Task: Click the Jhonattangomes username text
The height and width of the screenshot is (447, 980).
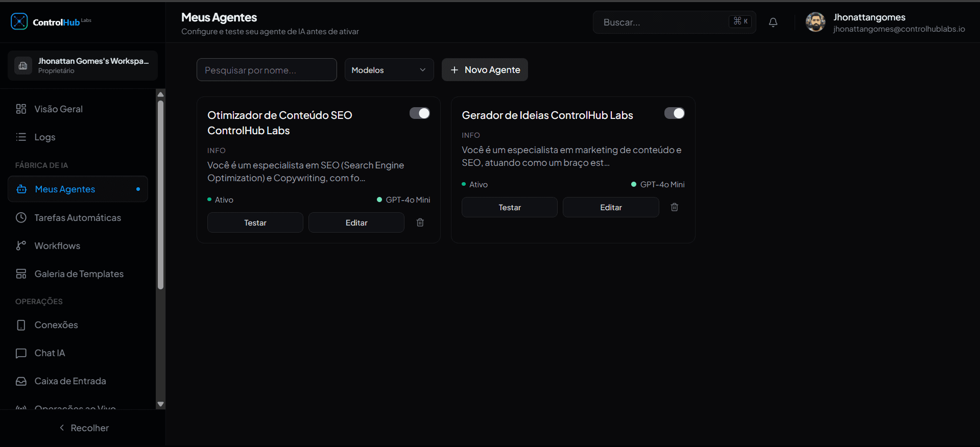Action: [870, 17]
